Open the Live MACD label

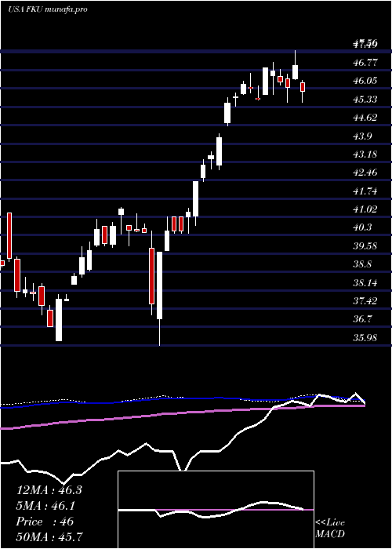click(x=330, y=529)
